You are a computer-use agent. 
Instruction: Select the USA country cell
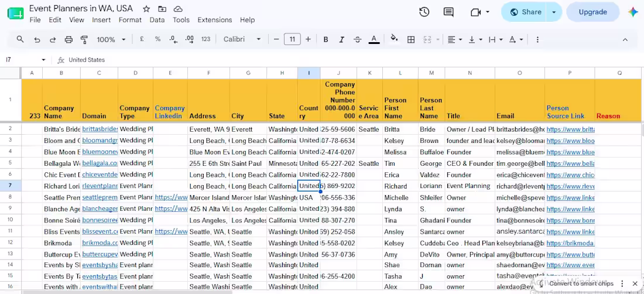tap(309, 197)
